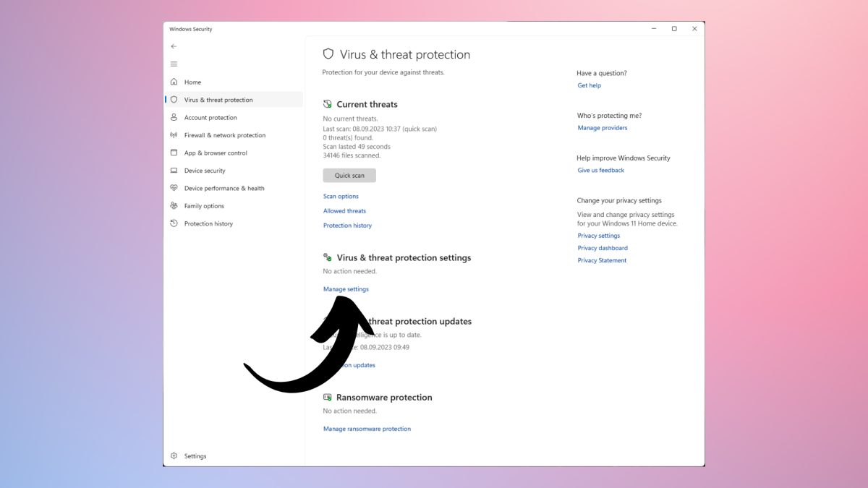Click the Firewall & network protection signal icon
868x488 pixels.
[x=174, y=135]
